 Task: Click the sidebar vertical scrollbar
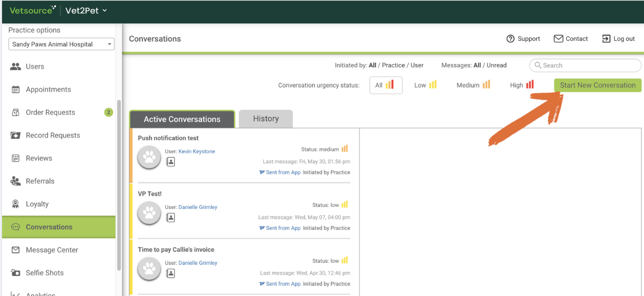click(119, 184)
